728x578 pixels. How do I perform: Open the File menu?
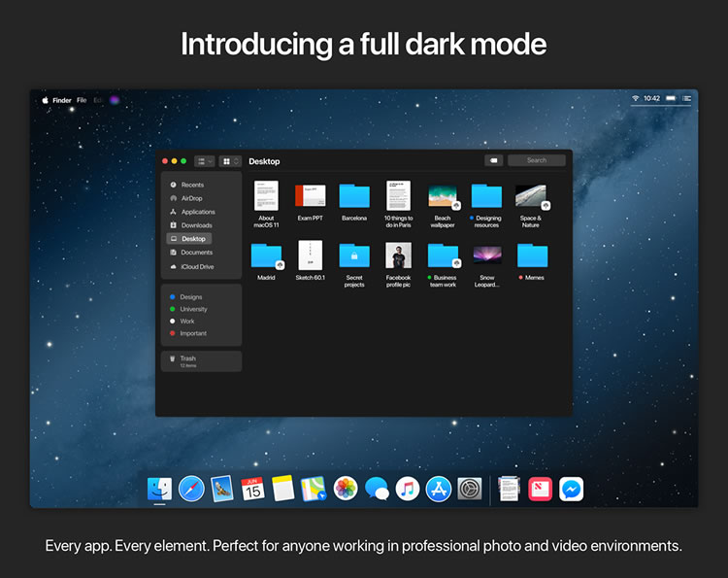pos(82,100)
